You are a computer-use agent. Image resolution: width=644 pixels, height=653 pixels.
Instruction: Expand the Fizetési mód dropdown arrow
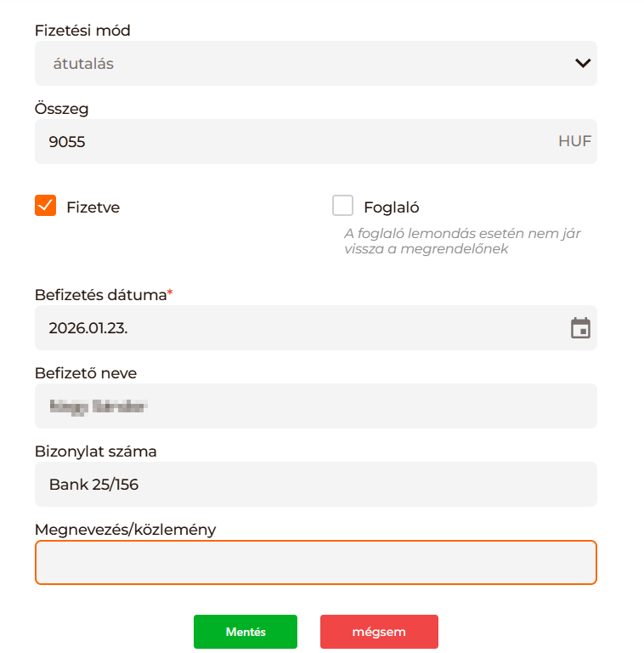click(582, 63)
